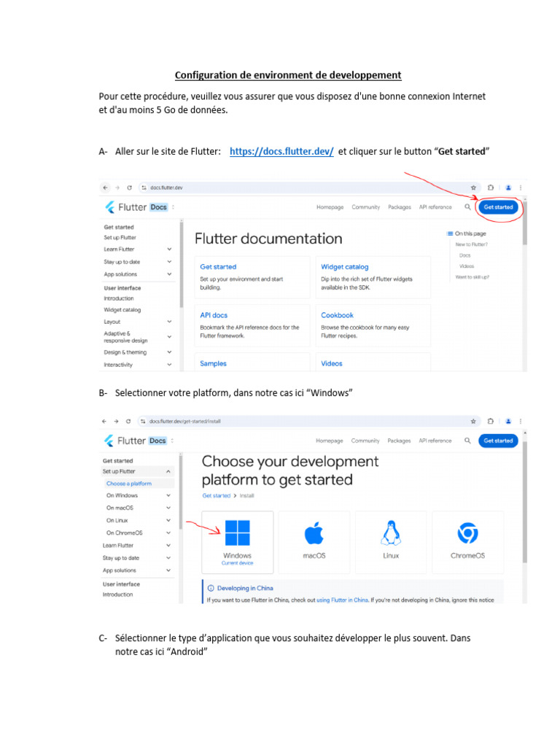
Task: Click browser back arrow in Flutter documentation screenshot
Action: pyautogui.click(x=105, y=187)
